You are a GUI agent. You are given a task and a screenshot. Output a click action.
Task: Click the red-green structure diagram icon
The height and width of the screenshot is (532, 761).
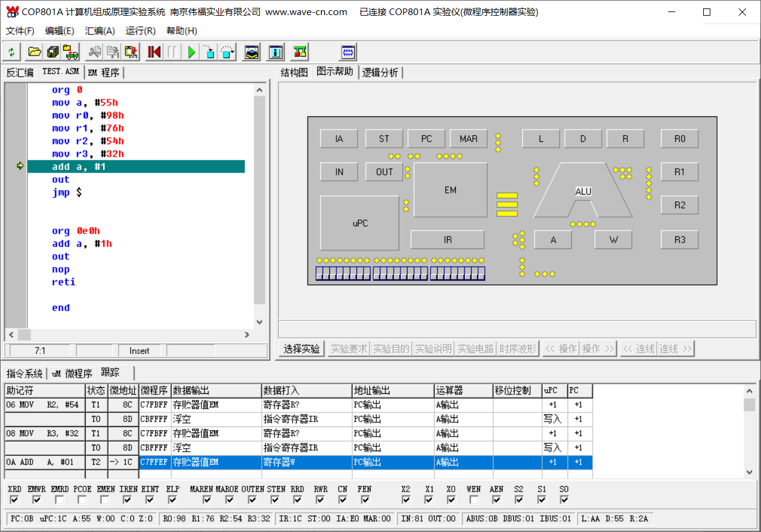point(300,52)
